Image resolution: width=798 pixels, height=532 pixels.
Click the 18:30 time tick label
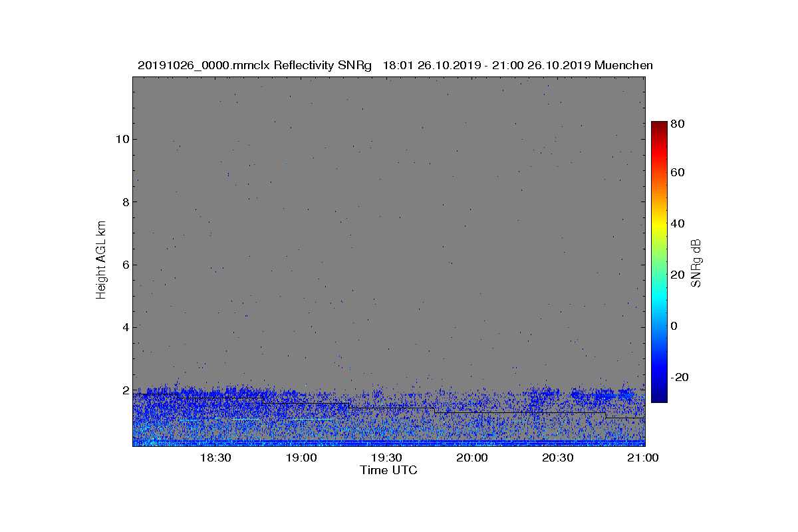pos(215,458)
